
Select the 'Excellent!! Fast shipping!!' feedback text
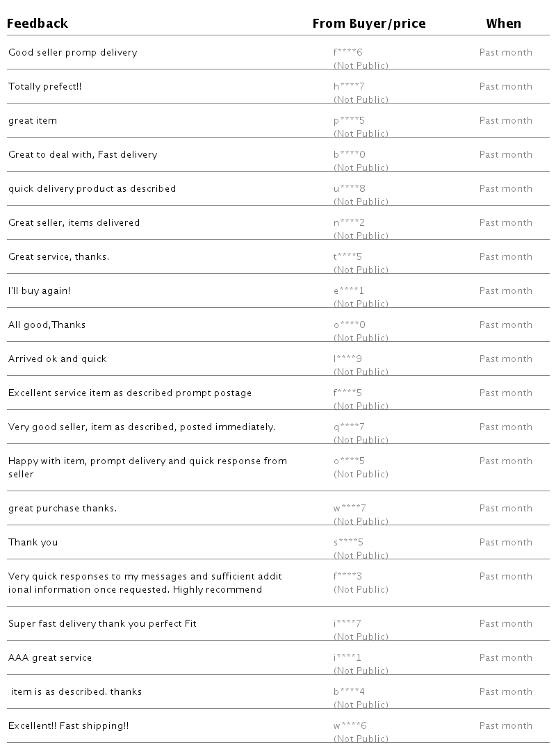pos(69,726)
